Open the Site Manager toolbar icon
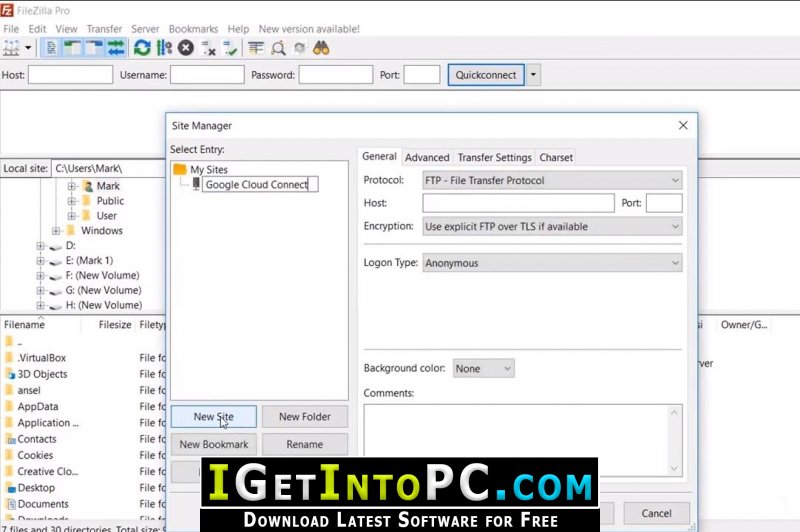The image size is (800, 532). [11, 48]
